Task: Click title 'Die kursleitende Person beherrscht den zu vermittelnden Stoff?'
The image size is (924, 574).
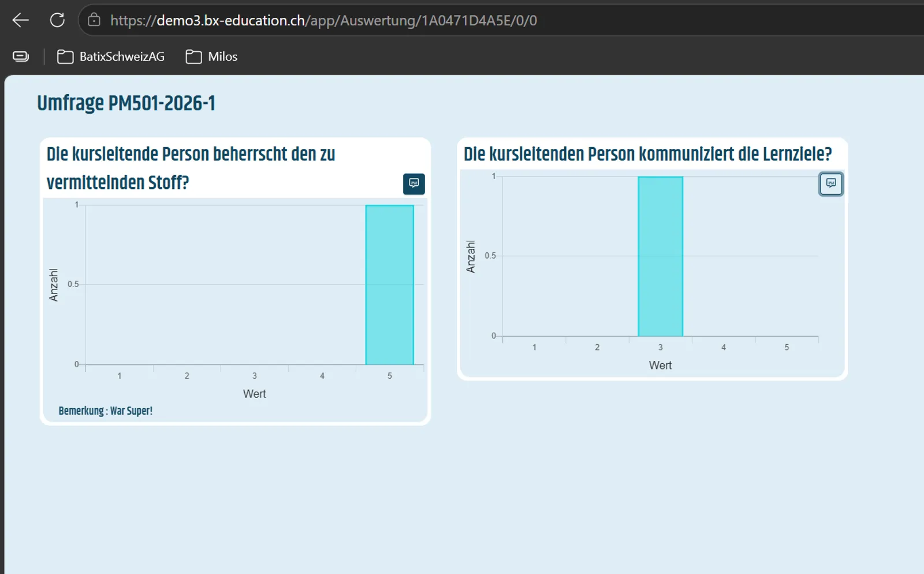Action: point(191,168)
